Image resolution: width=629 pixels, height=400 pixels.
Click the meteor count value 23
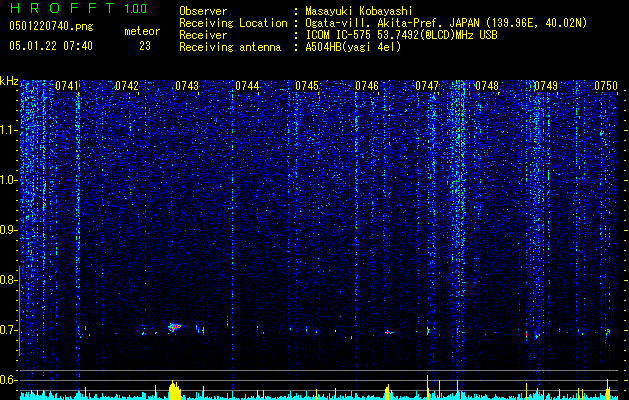point(145,46)
